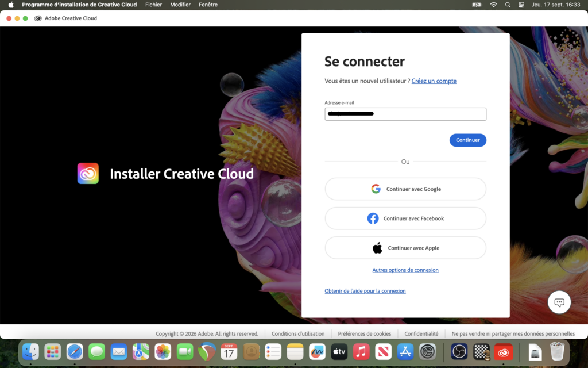Viewport: 588px width, 368px height.
Task: Click the red Creative Cloud dock icon
Action: (x=503, y=352)
